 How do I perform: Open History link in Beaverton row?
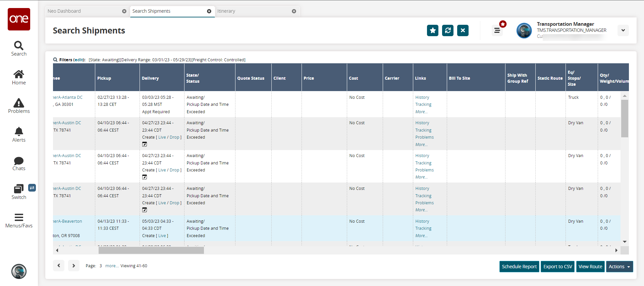tap(422, 221)
